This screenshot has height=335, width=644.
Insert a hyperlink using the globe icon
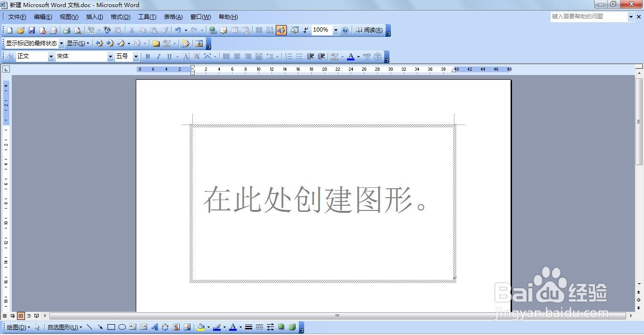click(x=213, y=30)
